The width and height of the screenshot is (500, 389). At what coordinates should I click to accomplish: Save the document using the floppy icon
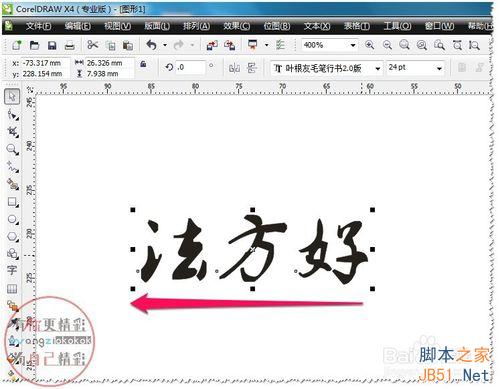point(52,45)
